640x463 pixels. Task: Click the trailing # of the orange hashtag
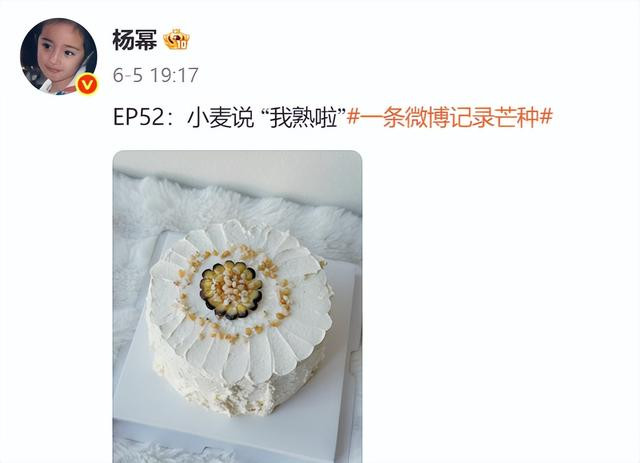[x=546, y=118]
